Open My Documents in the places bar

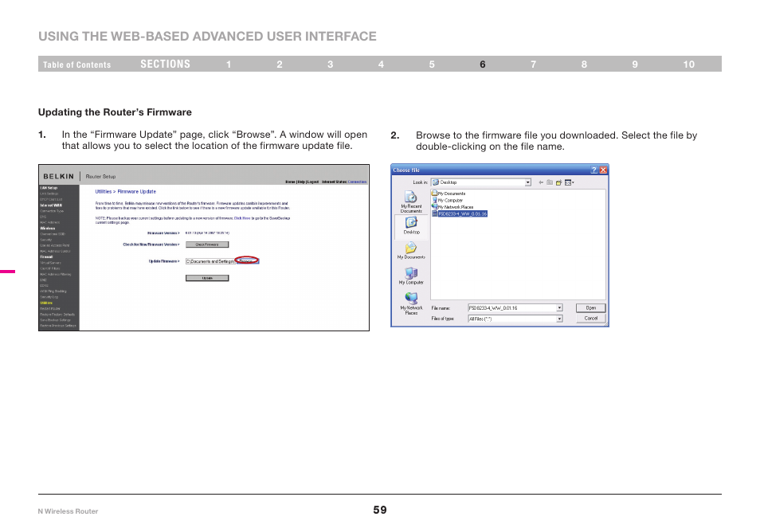click(411, 251)
